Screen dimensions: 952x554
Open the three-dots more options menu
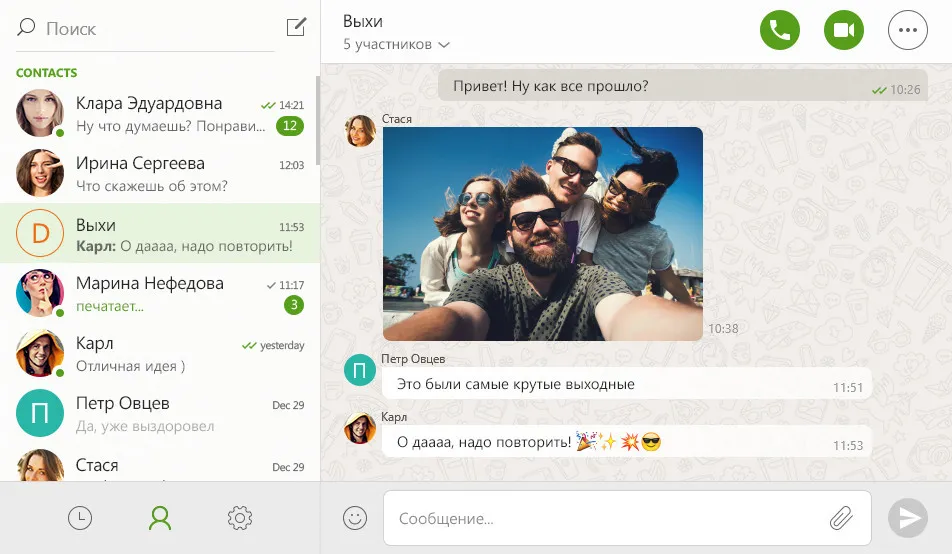(x=908, y=30)
